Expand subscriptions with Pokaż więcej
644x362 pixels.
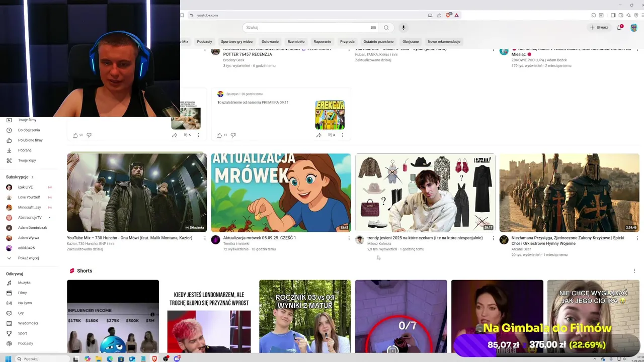pyautogui.click(x=28, y=258)
